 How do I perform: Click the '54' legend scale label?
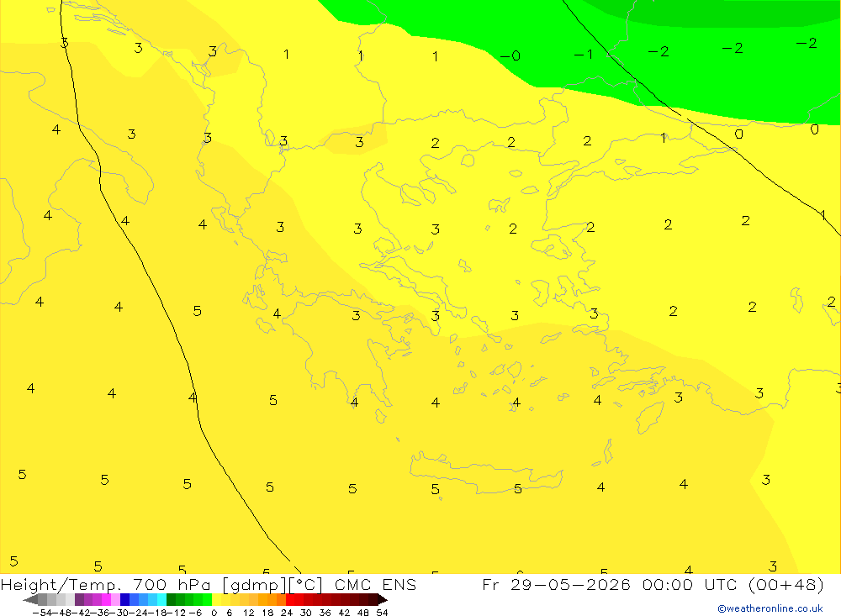[382, 613]
